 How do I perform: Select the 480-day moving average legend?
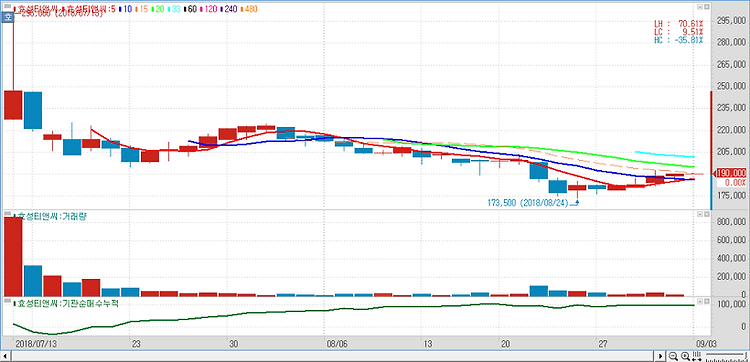[x=249, y=9]
